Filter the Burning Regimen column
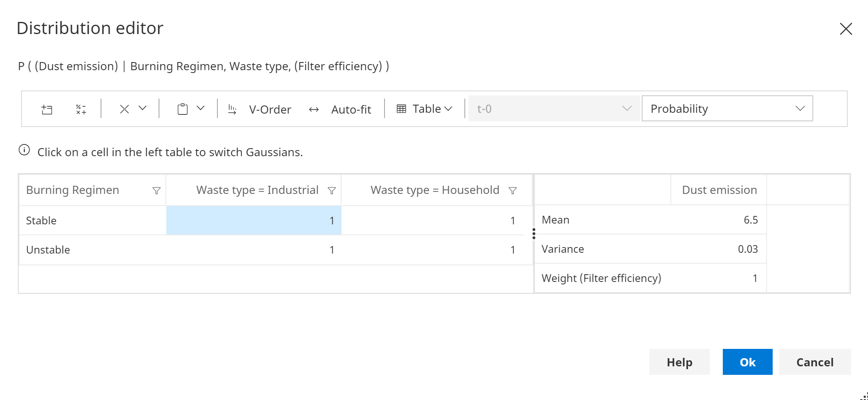 pos(156,191)
